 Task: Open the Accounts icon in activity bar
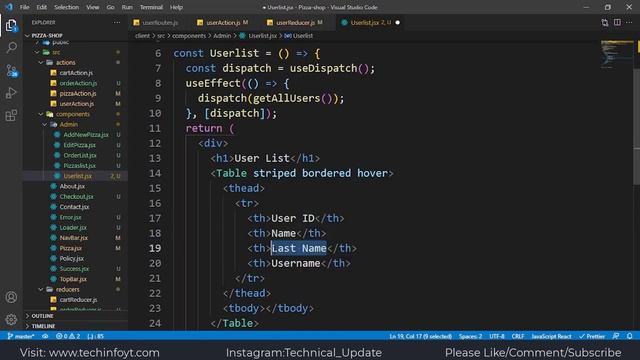[x=11, y=297]
